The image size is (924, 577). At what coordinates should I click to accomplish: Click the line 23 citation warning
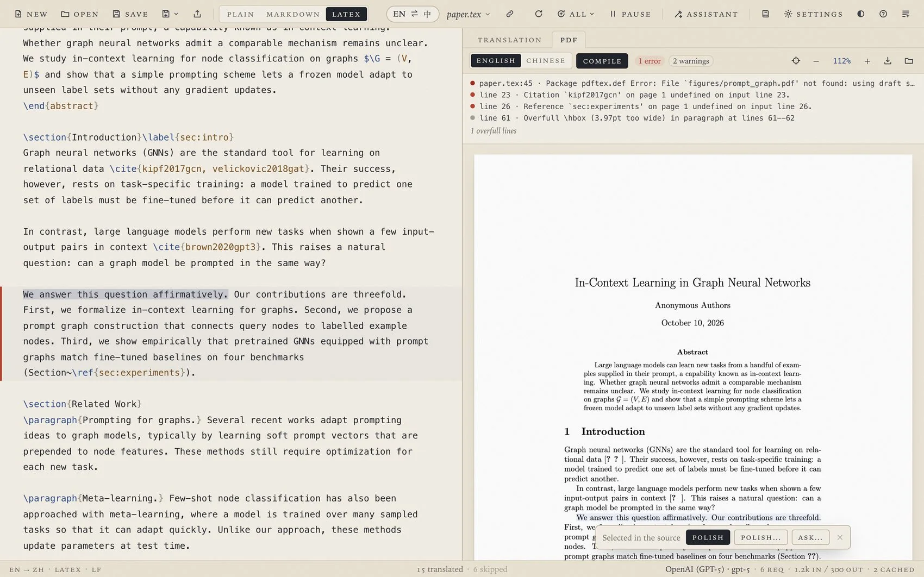(x=693, y=95)
